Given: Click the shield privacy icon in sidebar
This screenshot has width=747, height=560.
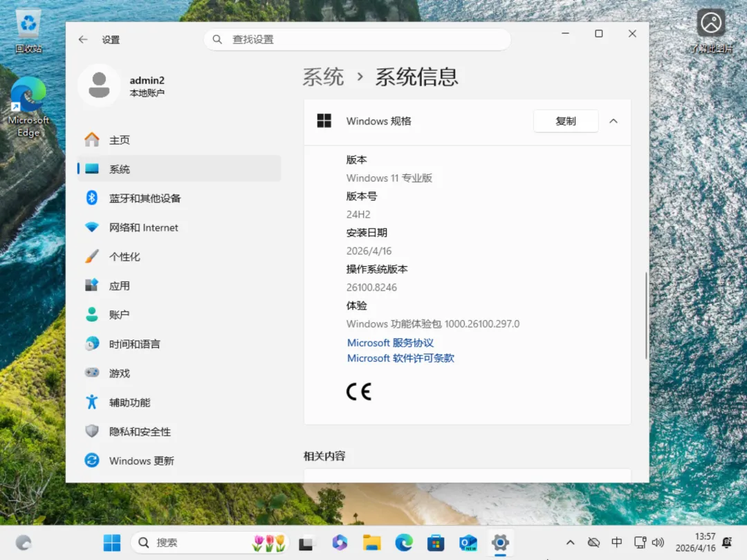Looking at the screenshot, I should click(91, 431).
